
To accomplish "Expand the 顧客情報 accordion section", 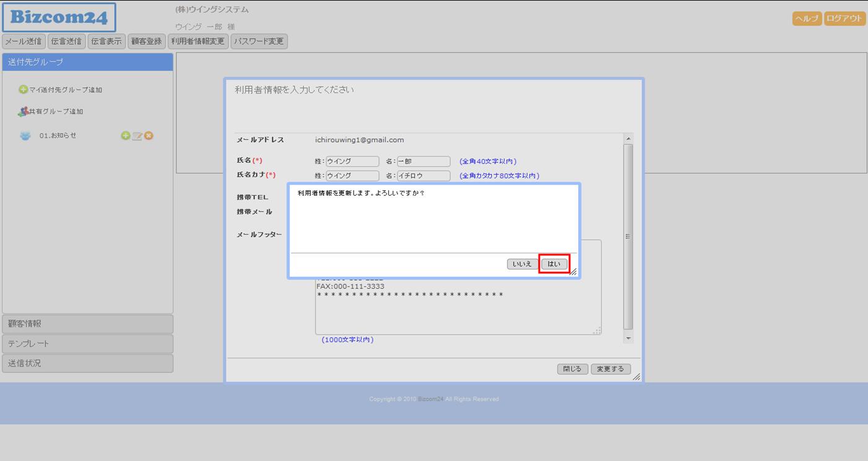I will (87, 323).
